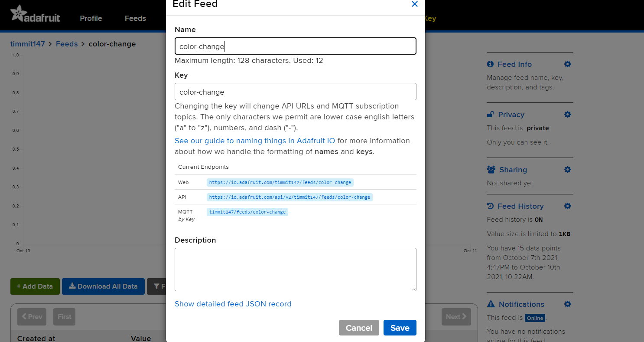The image size is (644, 342).
Task: Click the Adafruit logo
Action: pos(36,14)
